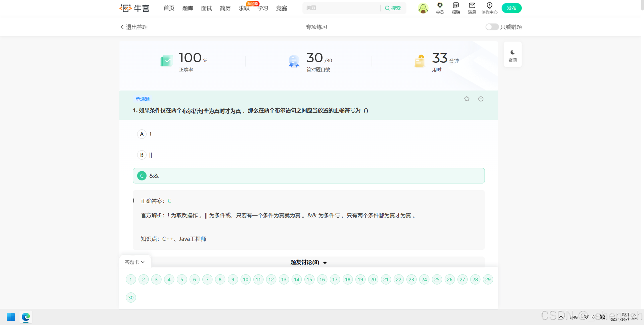Toggle the 只看错题 switch
This screenshot has width=644, height=326.
pyautogui.click(x=492, y=27)
